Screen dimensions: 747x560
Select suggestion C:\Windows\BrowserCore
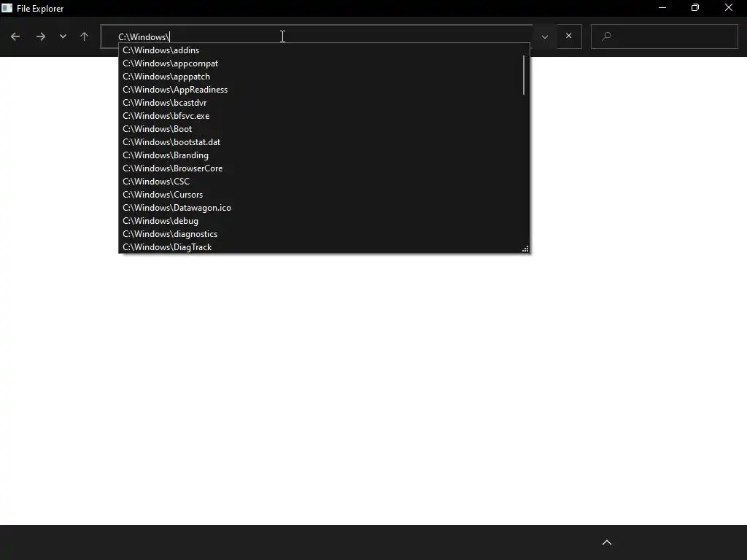(x=324, y=168)
